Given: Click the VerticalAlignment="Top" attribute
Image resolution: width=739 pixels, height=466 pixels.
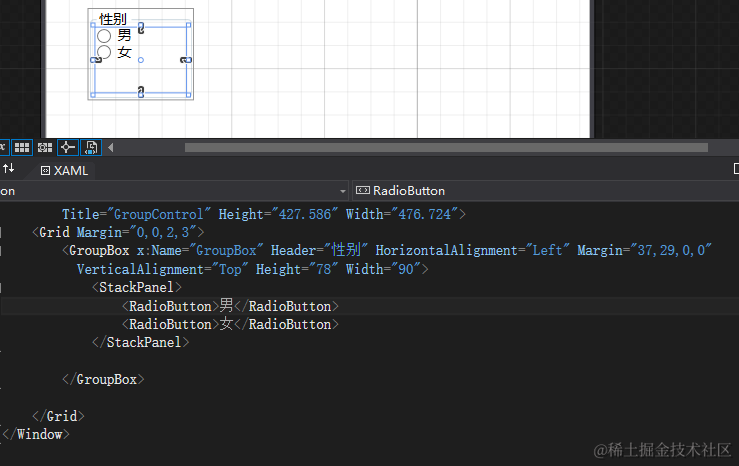Looking at the screenshot, I should click(x=163, y=269).
